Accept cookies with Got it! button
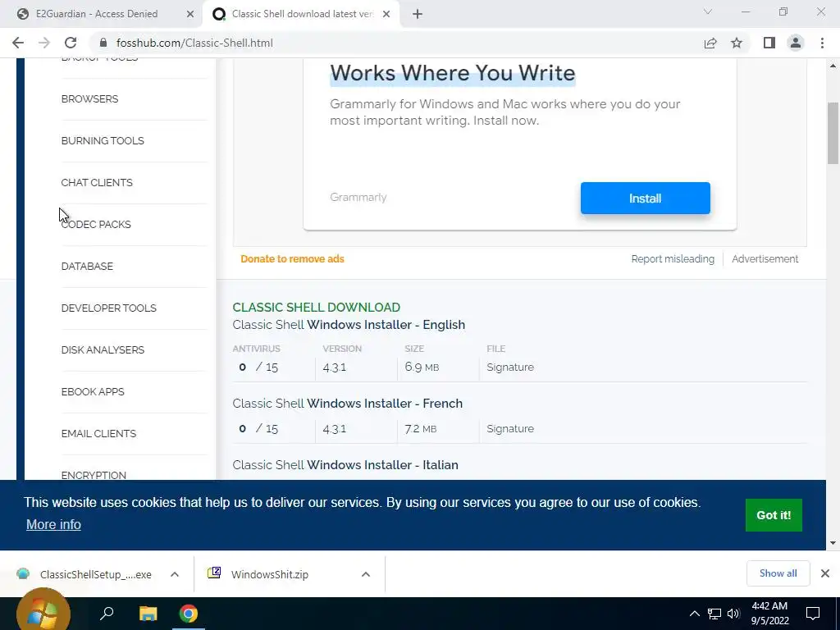 [x=774, y=515]
